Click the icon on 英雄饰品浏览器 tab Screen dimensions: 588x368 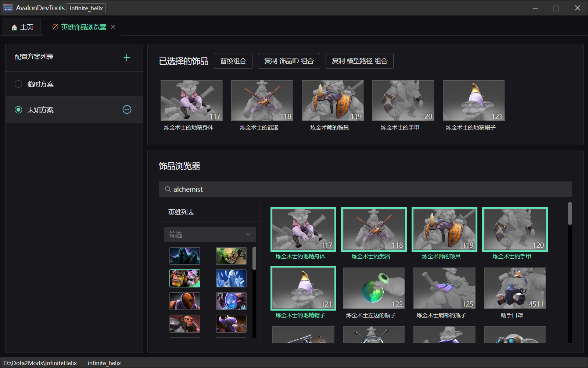tap(55, 27)
